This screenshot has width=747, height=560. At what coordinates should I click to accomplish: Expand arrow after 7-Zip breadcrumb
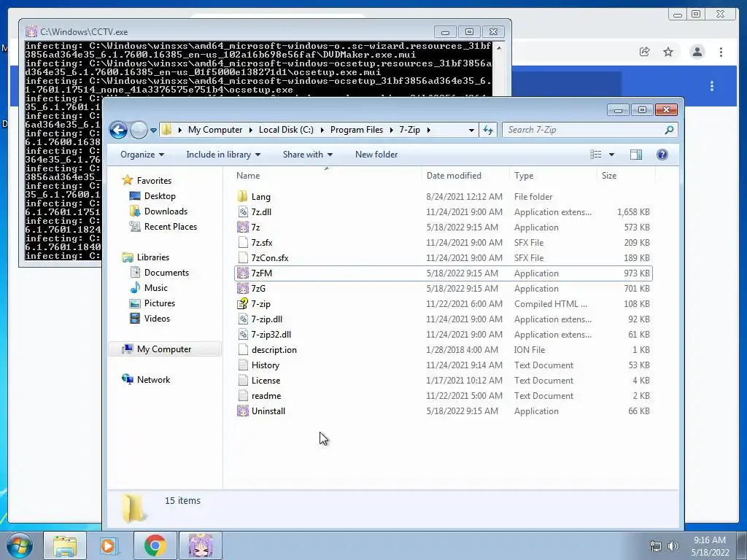(428, 130)
